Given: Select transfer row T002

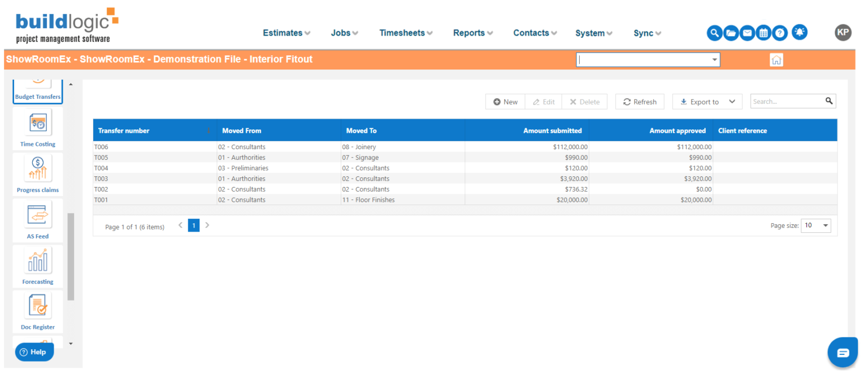Looking at the screenshot, I should pos(465,189).
